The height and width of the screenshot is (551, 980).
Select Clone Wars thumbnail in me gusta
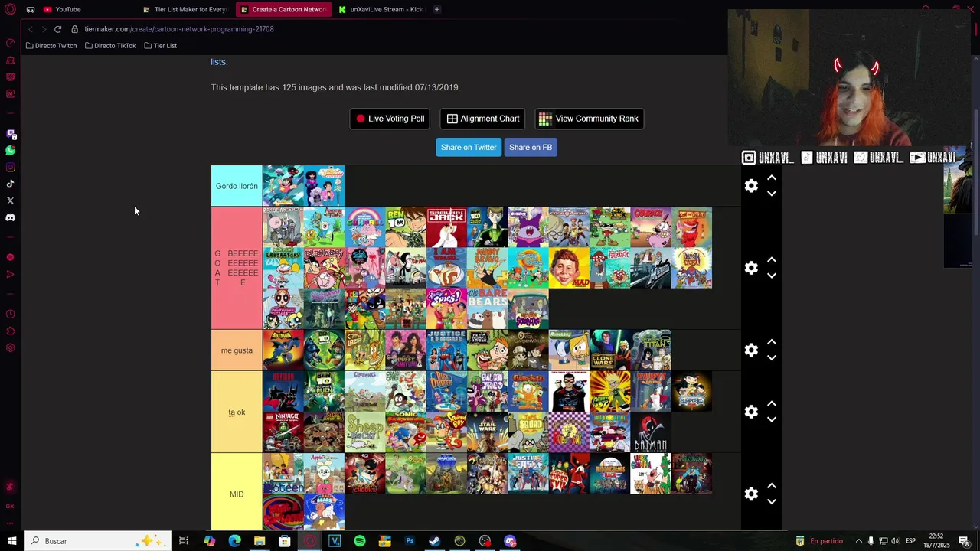(610, 350)
